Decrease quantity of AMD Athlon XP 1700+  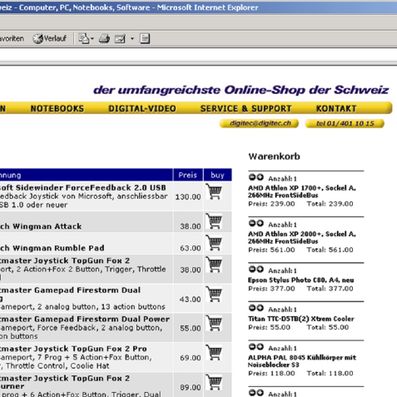click(252, 177)
